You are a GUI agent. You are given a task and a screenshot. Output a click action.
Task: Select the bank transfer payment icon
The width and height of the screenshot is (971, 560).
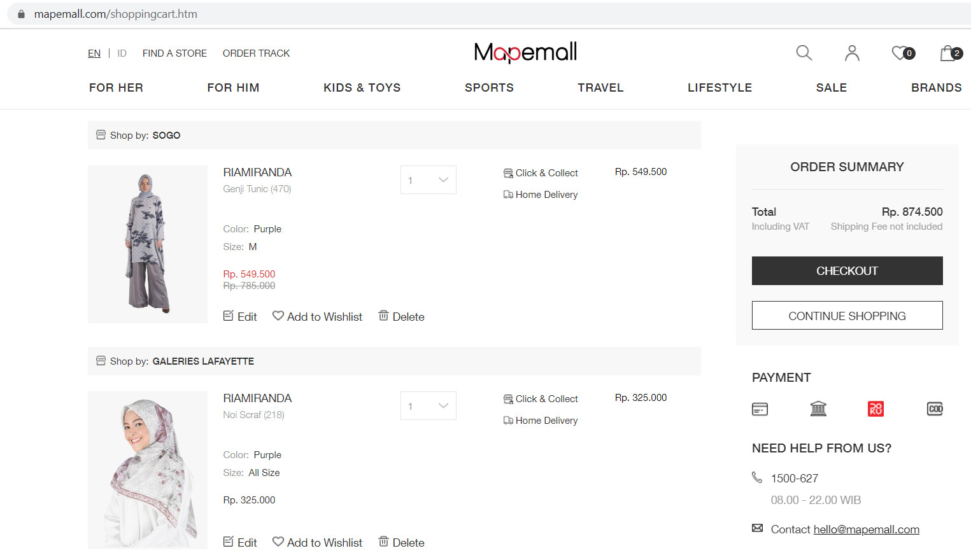point(818,409)
